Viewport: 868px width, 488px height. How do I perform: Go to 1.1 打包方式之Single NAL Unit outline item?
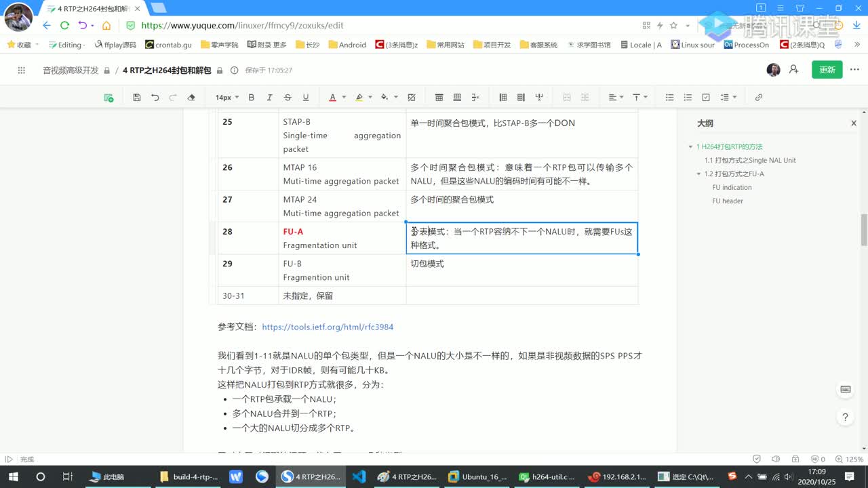coord(750,160)
